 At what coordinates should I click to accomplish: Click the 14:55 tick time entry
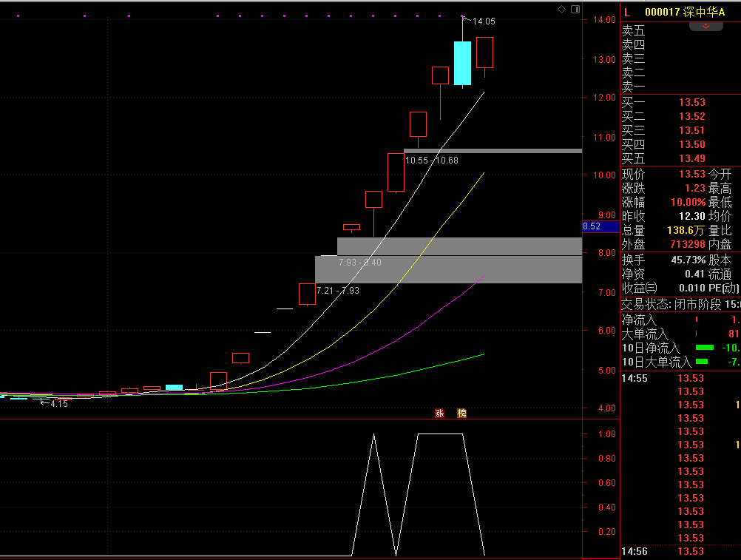pyautogui.click(x=635, y=378)
